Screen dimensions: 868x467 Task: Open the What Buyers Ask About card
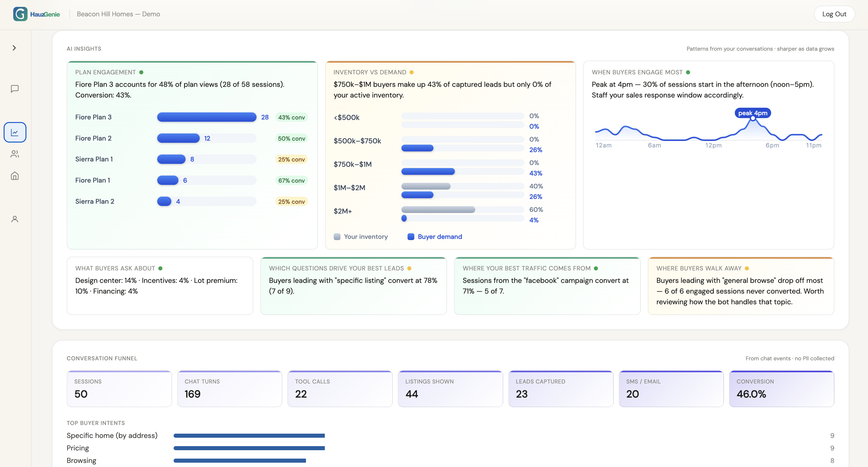tap(160, 286)
